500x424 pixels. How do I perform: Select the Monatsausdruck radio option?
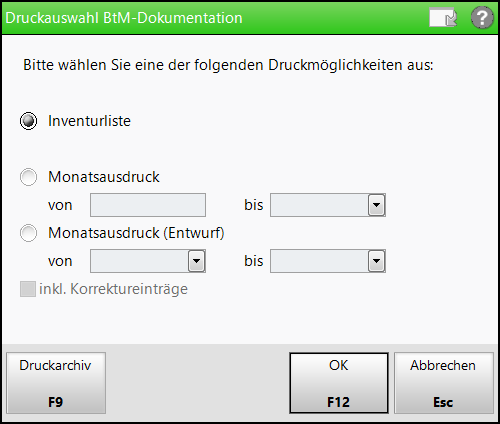coord(28,177)
